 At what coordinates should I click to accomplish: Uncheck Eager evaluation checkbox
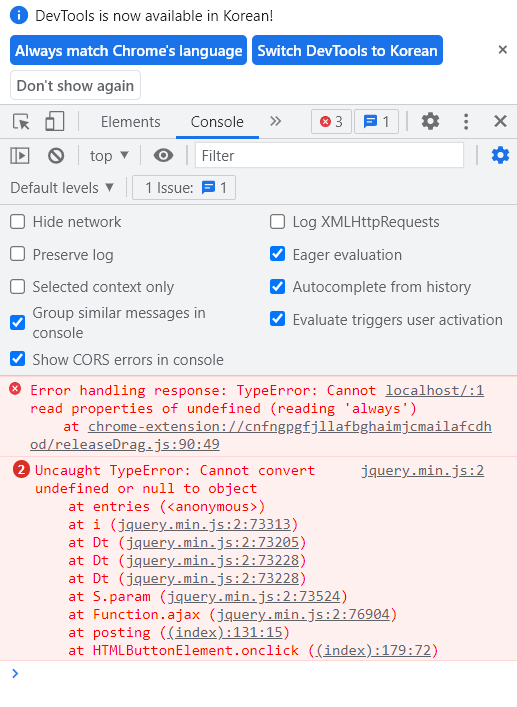(x=277, y=254)
